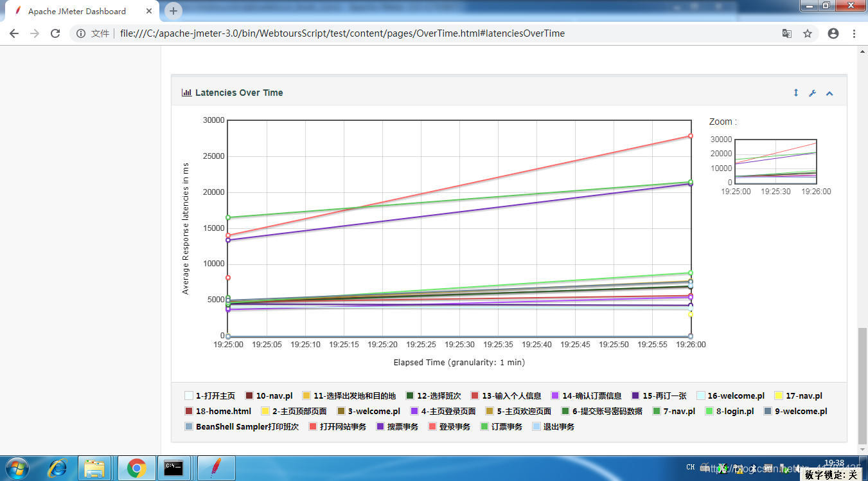
Task: Open the Translate this page icon
Action: point(786,33)
